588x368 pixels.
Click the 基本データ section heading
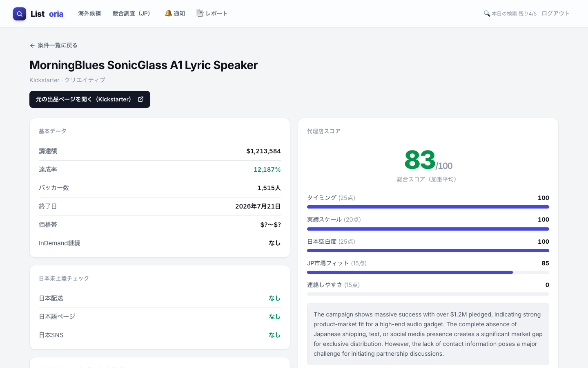coord(53,131)
